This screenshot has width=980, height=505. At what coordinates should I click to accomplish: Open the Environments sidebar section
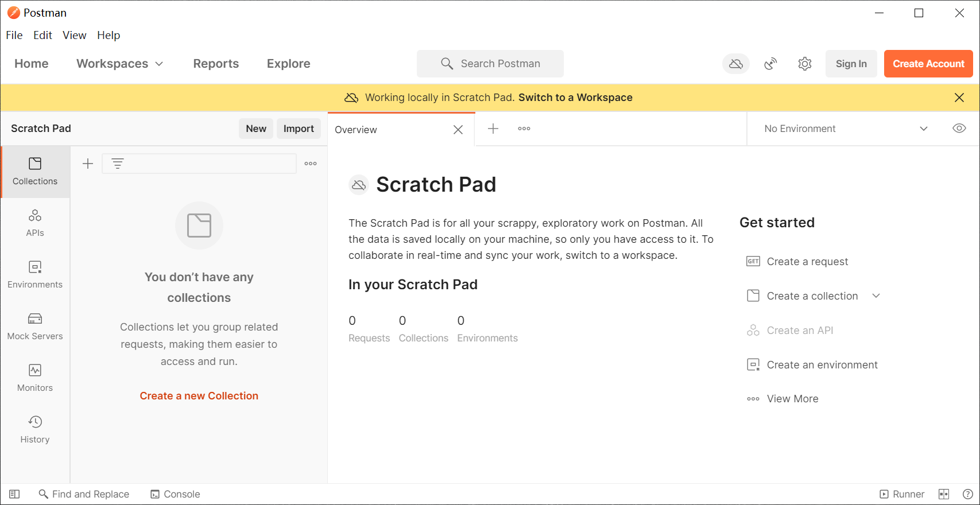pyautogui.click(x=35, y=274)
